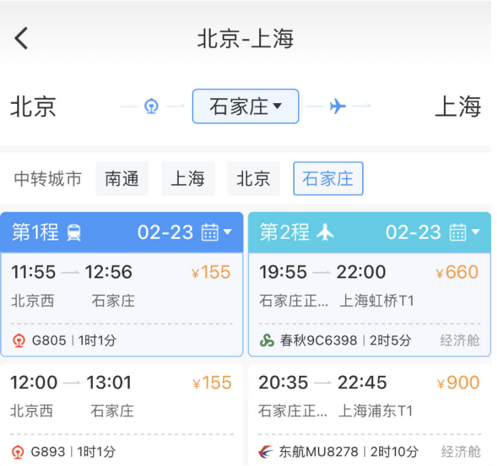The height and width of the screenshot is (466, 497).
Task: Open the calendar for 第1程 date
Action: pyautogui.click(x=210, y=232)
